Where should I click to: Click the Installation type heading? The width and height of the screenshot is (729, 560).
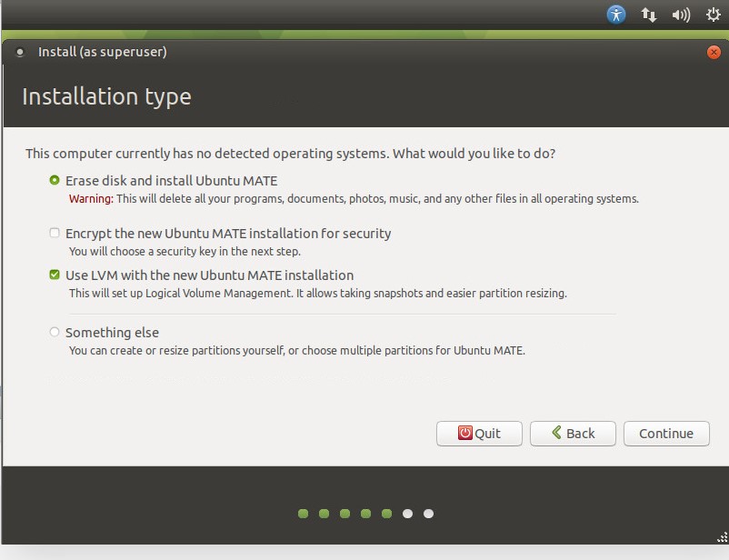click(x=106, y=96)
